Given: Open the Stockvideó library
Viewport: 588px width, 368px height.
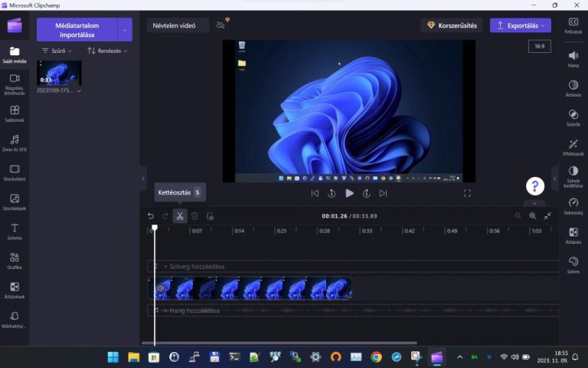Looking at the screenshot, I should (15, 172).
